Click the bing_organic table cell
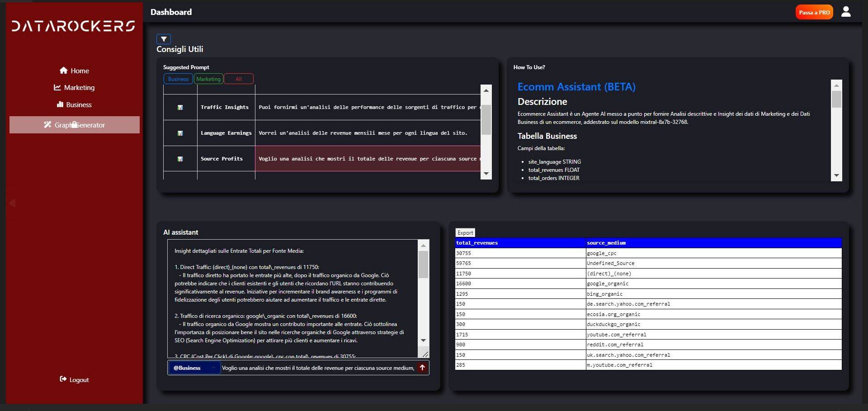 [714, 294]
